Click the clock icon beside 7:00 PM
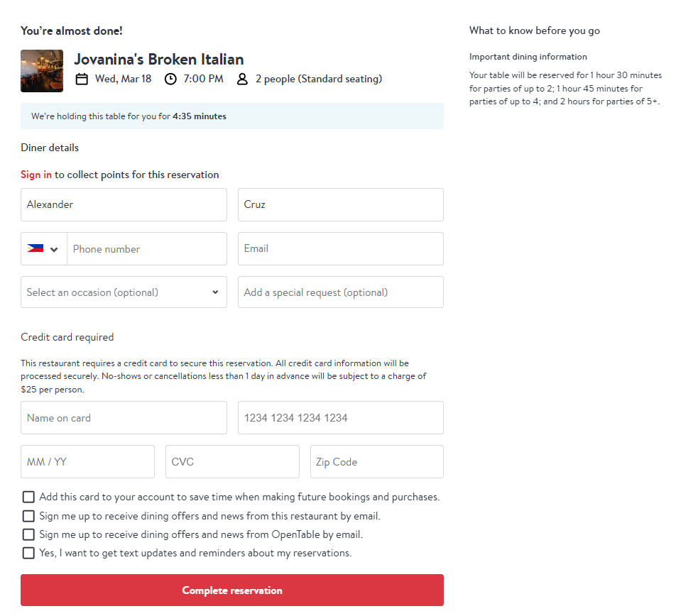Viewport: 698px width, 616px height. point(170,79)
